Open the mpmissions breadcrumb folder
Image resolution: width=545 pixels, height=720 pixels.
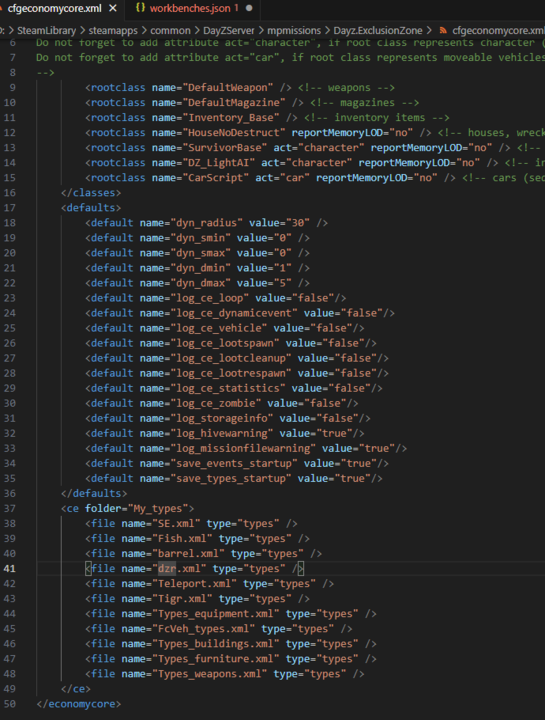(x=294, y=31)
